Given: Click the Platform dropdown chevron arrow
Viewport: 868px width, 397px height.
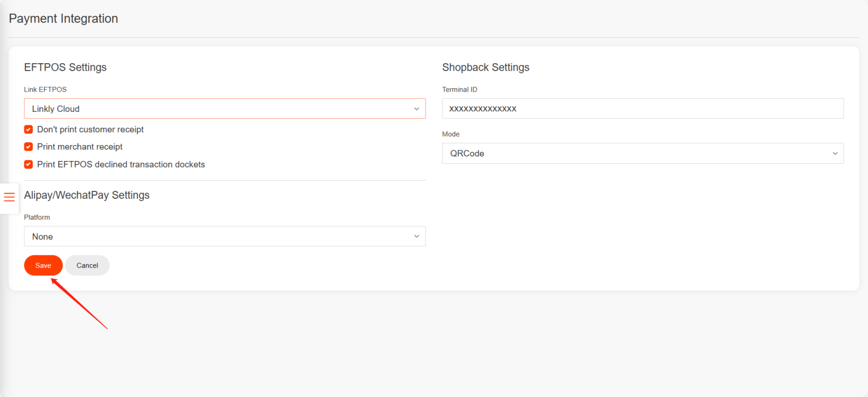Looking at the screenshot, I should [417, 236].
